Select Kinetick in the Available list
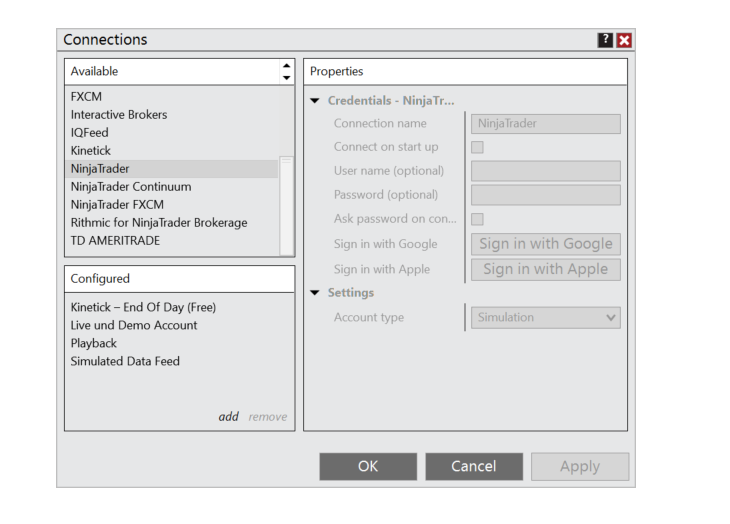 click(x=91, y=151)
